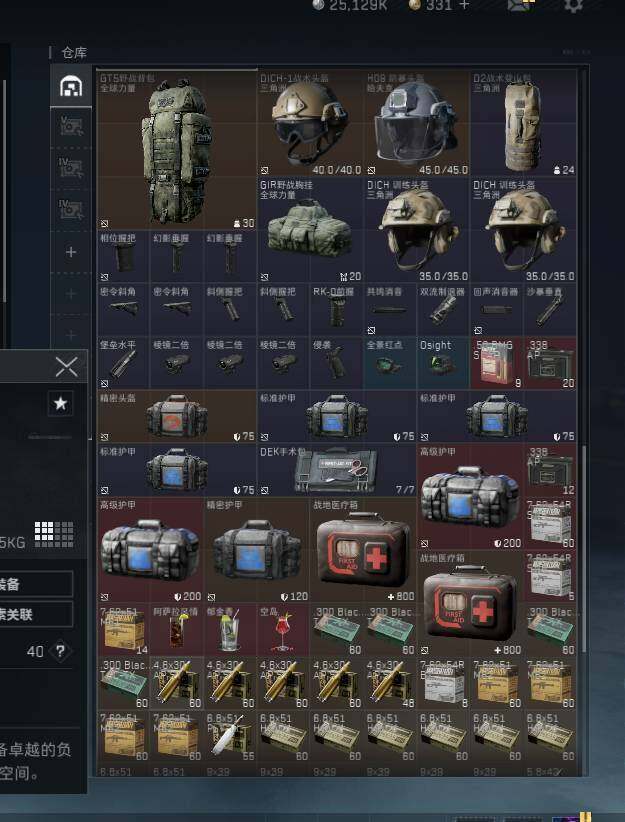Select the 阿萨拉风情 cocktail

point(177,630)
